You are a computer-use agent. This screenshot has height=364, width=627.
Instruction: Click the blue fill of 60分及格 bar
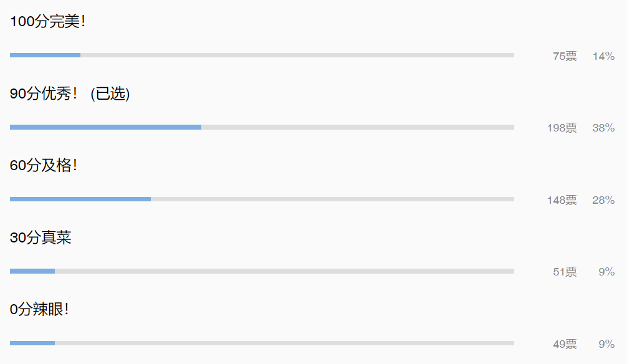[x=80, y=199]
